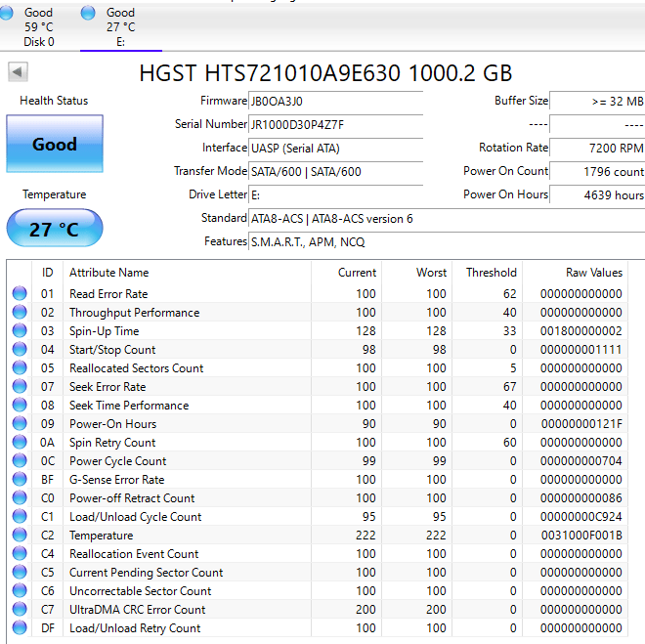Image resolution: width=645 pixels, height=644 pixels.
Task: Select the Read Error Rate attribute name
Action: click(x=108, y=293)
